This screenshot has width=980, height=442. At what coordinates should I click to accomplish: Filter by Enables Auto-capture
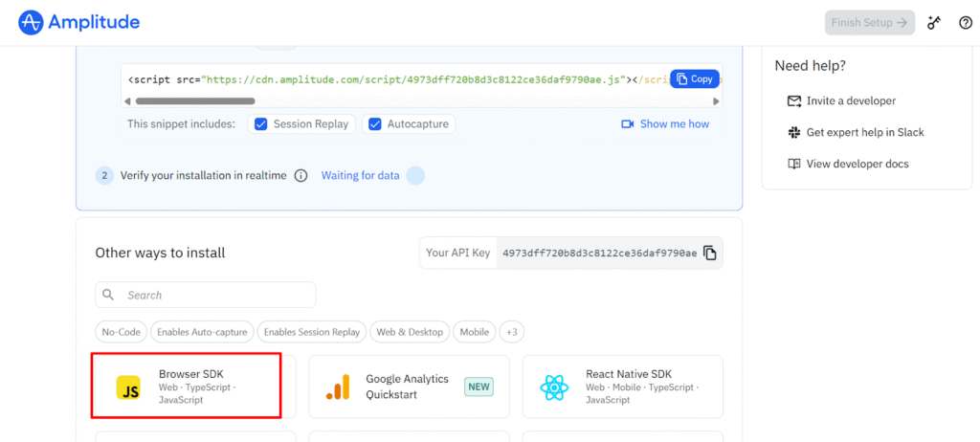click(202, 332)
